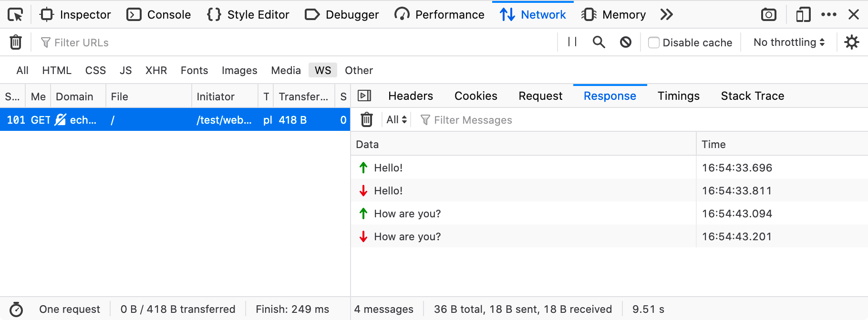This screenshot has width=868, height=320.
Task: Open request blocking panel icon
Action: point(626,43)
